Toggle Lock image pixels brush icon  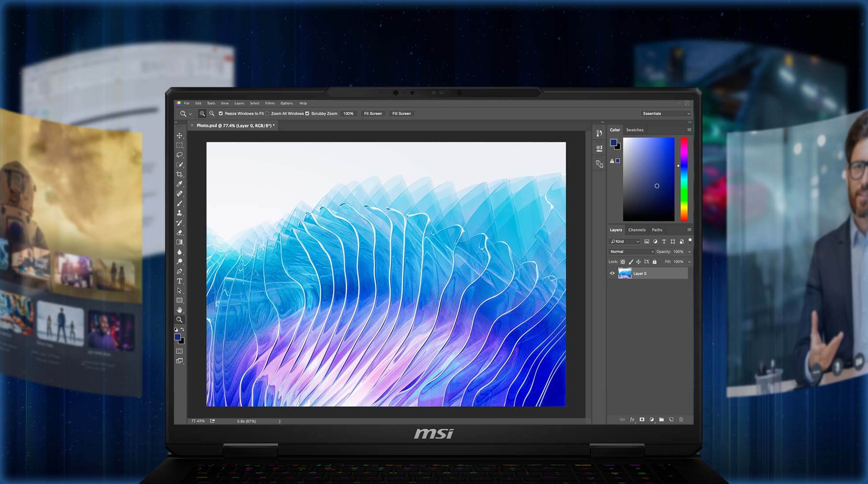point(631,262)
